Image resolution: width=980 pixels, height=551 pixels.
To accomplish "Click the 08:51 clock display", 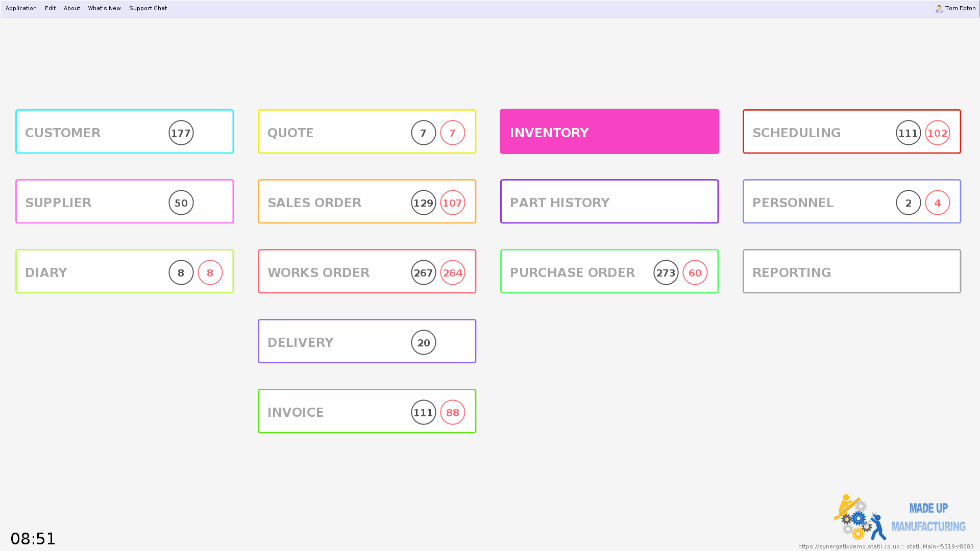I will pyautogui.click(x=33, y=539).
